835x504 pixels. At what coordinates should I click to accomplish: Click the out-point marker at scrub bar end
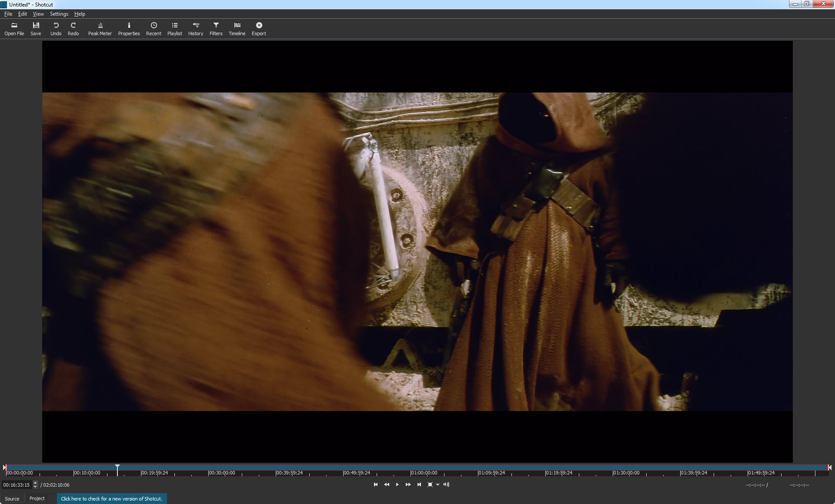click(x=830, y=468)
